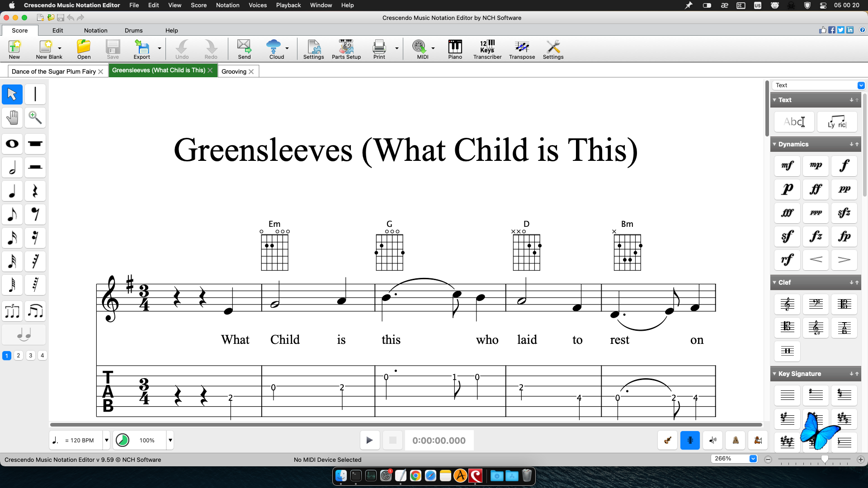
Task: Choose the half note tool
Action: 12,168
